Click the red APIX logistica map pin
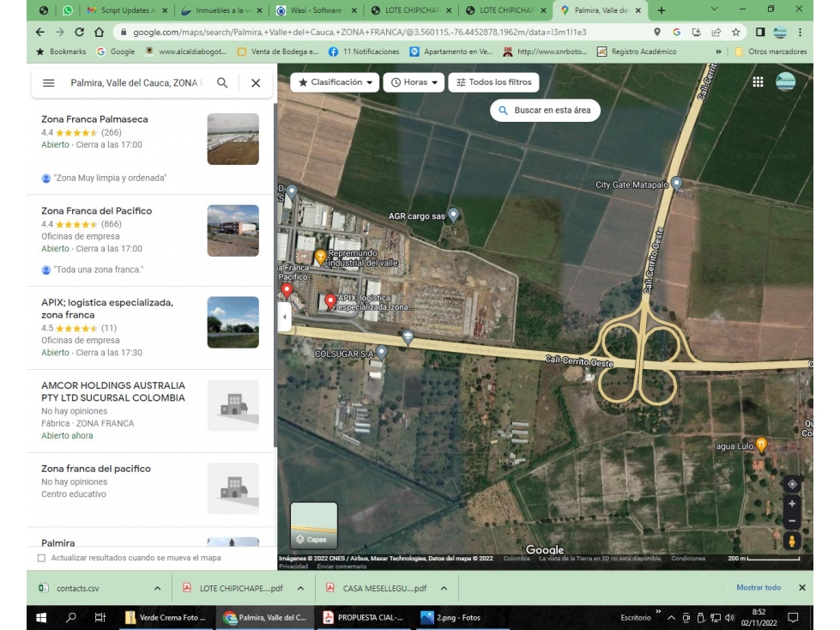This screenshot has height=630, width=840. tap(330, 301)
